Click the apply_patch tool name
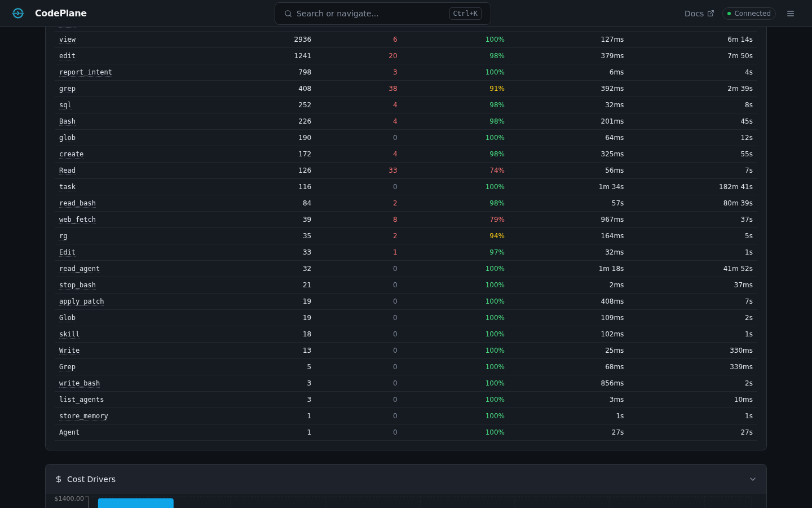 pos(81,301)
